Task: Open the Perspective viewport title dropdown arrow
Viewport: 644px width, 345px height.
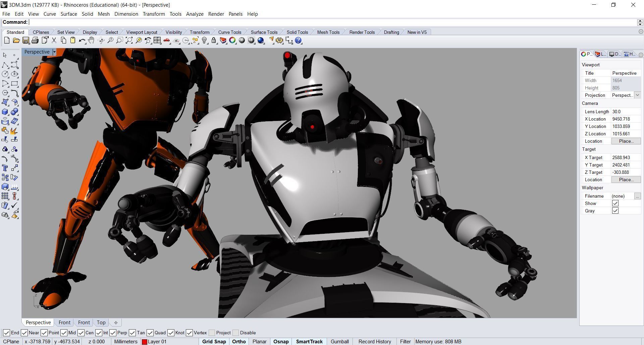Action: 54,52
